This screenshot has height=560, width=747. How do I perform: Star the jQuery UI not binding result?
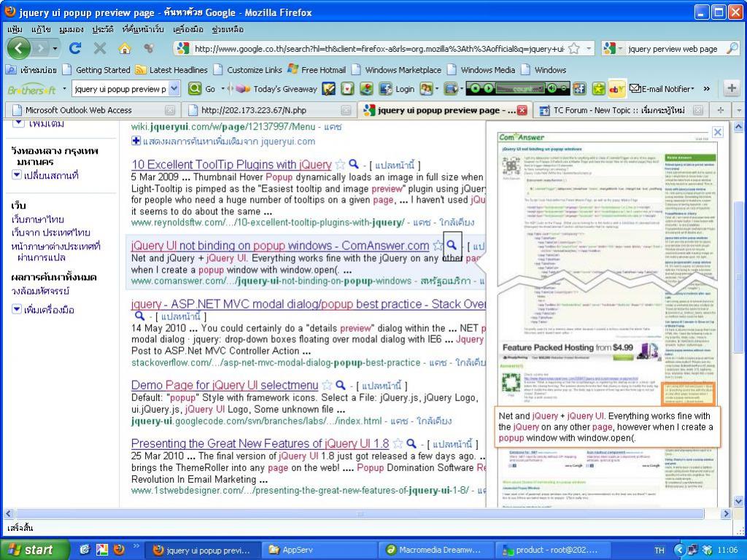pyautogui.click(x=438, y=246)
